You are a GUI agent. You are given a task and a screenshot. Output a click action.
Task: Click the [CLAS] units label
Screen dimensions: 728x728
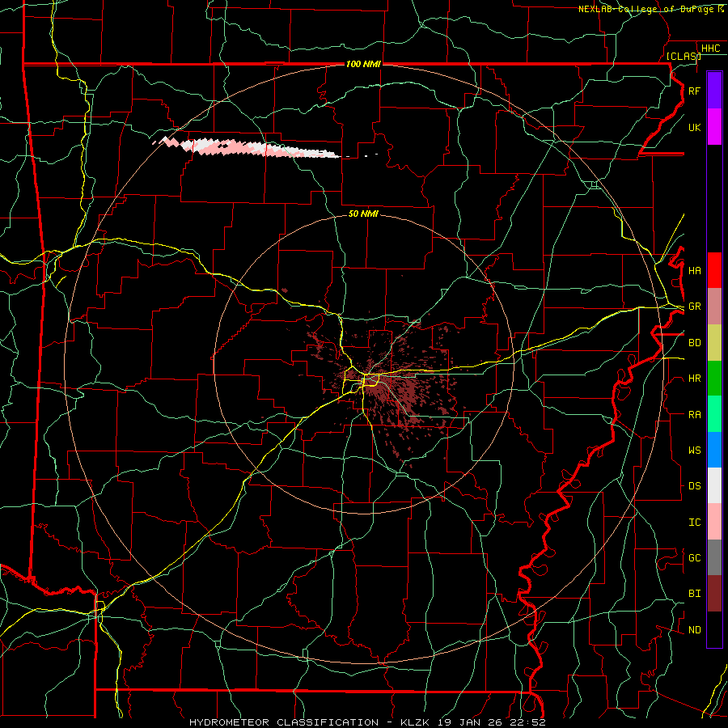click(684, 56)
